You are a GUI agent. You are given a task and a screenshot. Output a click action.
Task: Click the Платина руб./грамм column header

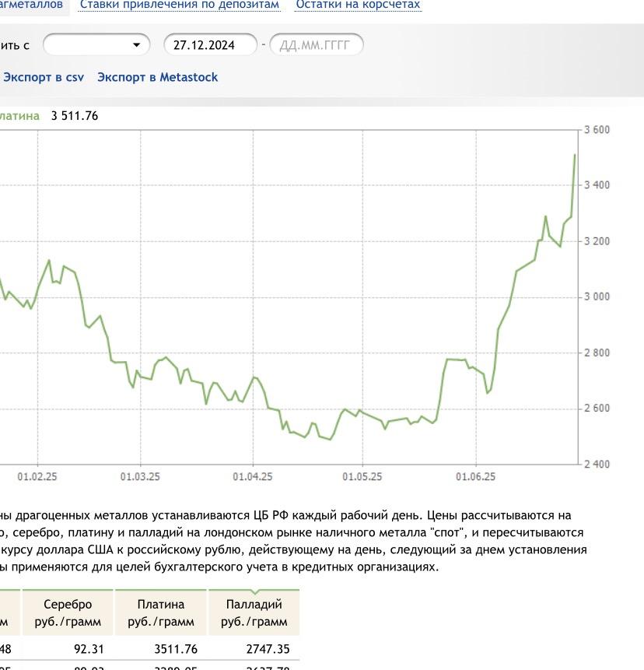click(x=160, y=612)
